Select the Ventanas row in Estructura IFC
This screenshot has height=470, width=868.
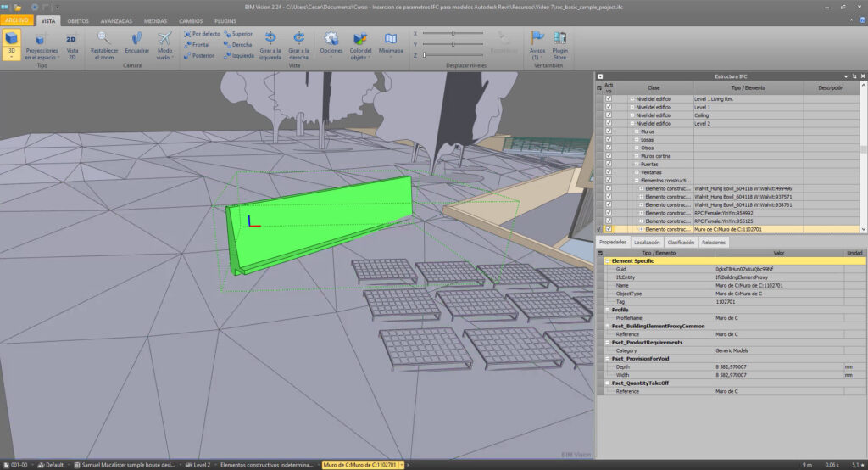[x=653, y=172]
